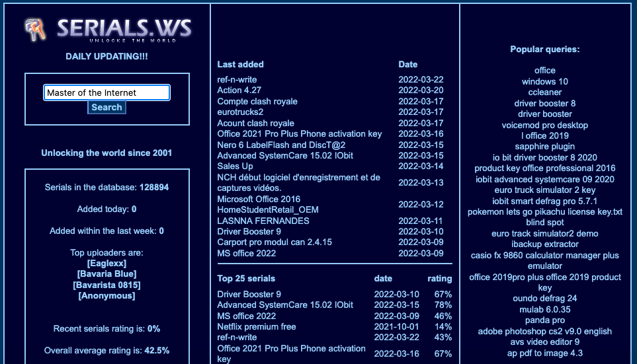
Task: Open Nero 6 LabelFlash and DiscT@2 entry
Action: [281, 145]
